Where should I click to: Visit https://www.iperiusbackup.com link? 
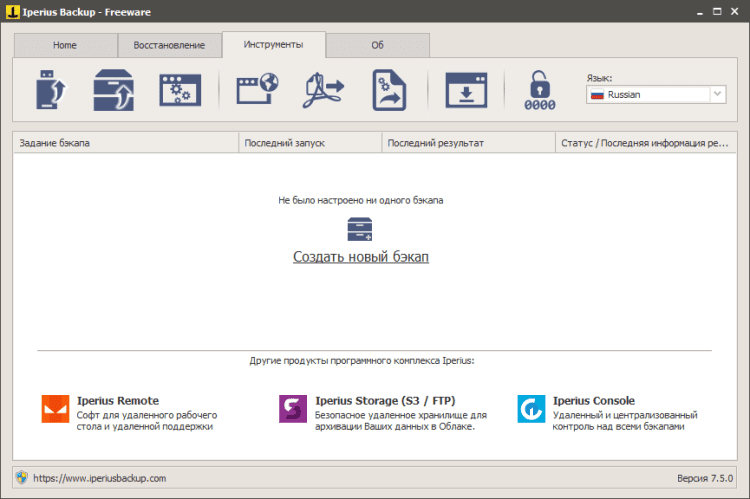pyautogui.click(x=99, y=478)
